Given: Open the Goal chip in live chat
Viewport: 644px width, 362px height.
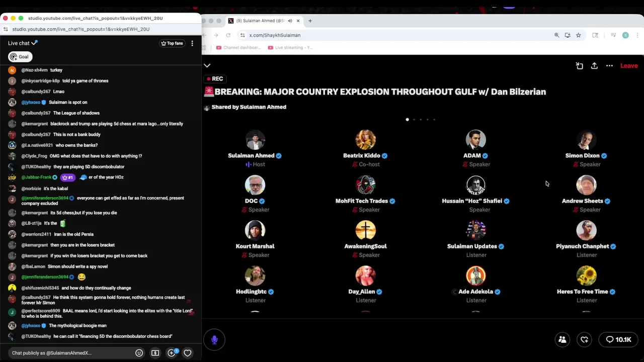Looking at the screenshot, I should point(20,57).
